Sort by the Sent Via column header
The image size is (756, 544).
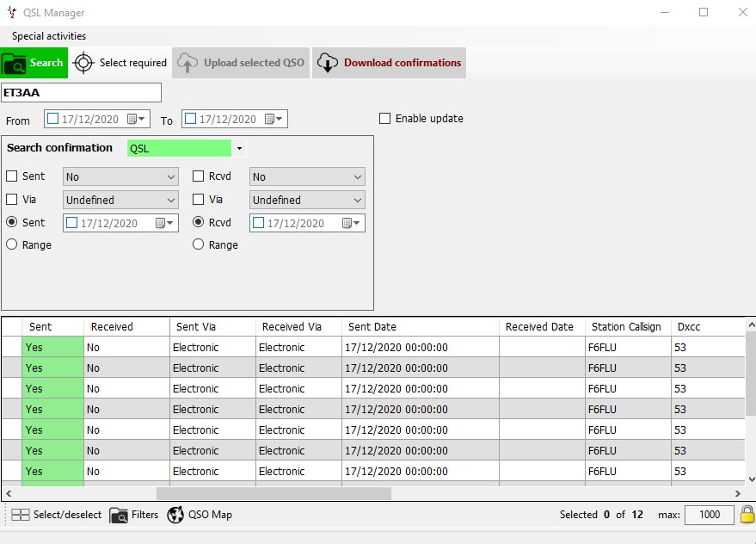tap(212, 327)
